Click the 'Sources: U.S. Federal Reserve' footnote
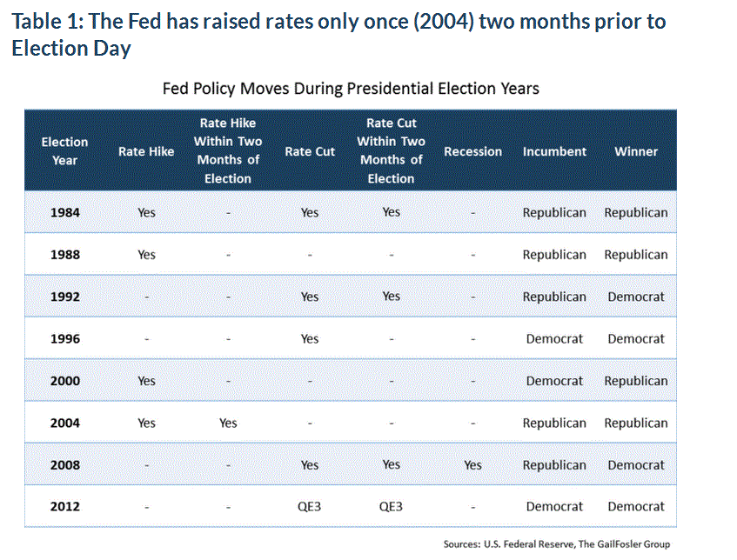The image size is (737, 560). [x=557, y=544]
